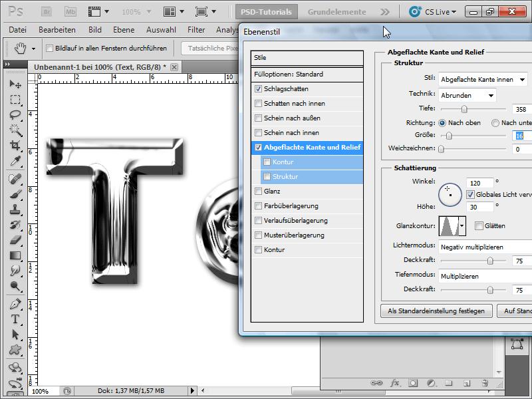
Task: Enable the Struktur sub-option checkbox
Action: pos(267,177)
